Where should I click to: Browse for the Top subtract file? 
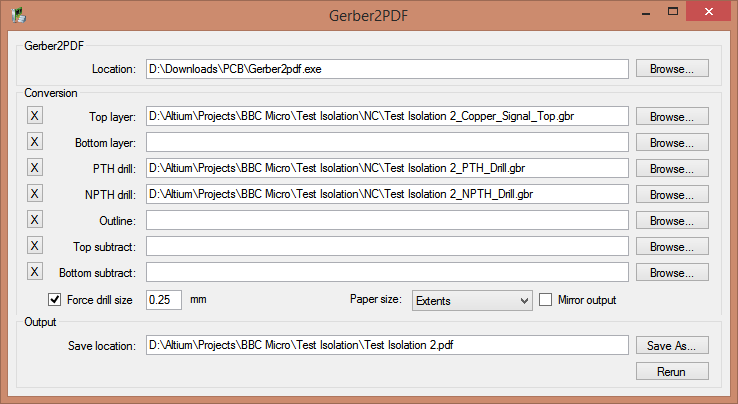672,246
